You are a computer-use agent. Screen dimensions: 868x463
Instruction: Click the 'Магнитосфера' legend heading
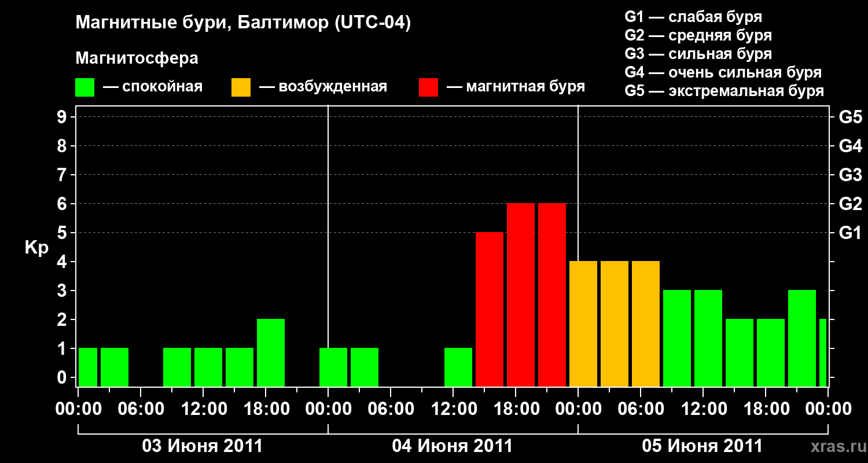click(137, 58)
